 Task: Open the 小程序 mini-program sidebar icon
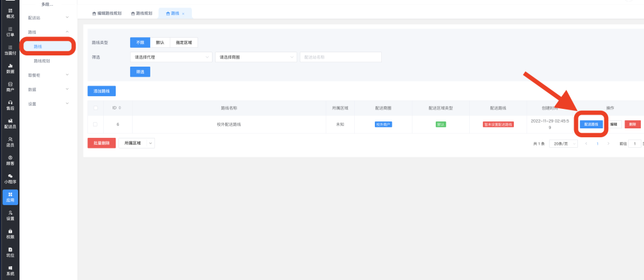pyautogui.click(x=9, y=179)
